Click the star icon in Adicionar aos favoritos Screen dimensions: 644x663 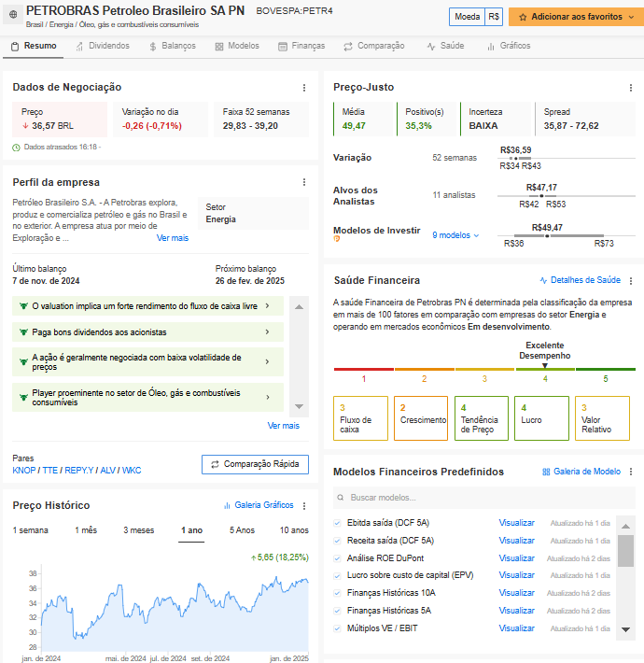(x=523, y=18)
